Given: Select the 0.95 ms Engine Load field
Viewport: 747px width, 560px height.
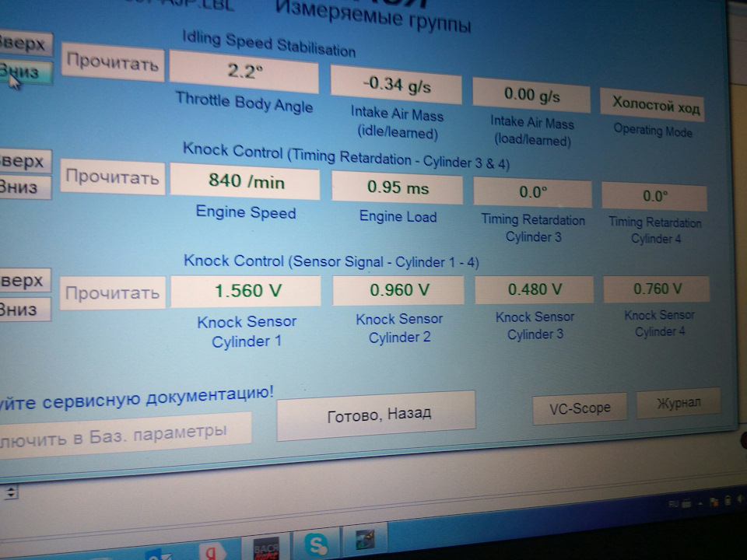Looking at the screenshot, I should pyautogui.click(x=398, y=187).
